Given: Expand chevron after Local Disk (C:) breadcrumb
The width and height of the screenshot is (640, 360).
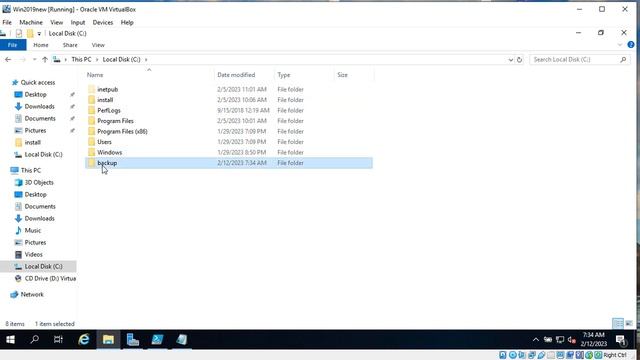Looking at the screenshot, I should point(146,60).
